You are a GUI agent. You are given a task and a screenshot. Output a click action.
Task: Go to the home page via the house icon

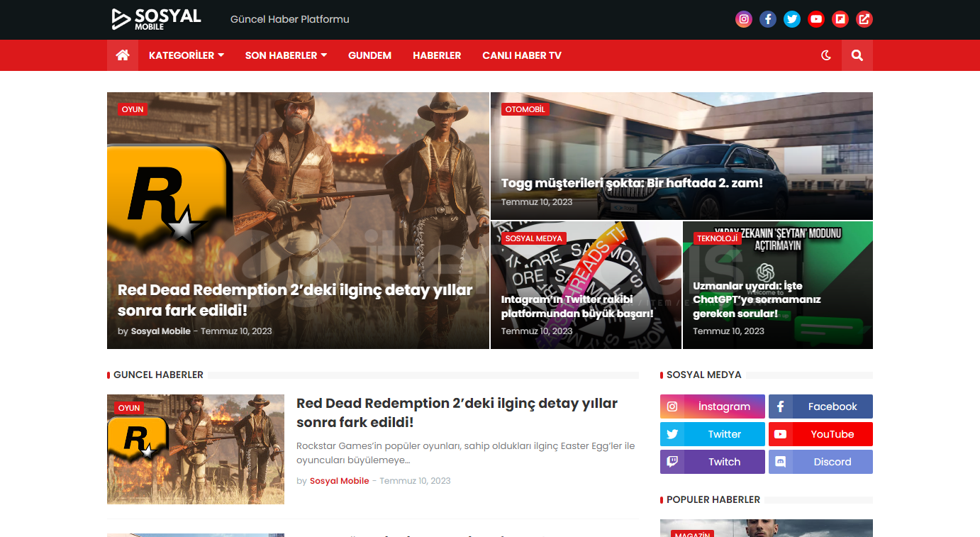point(123,55)
